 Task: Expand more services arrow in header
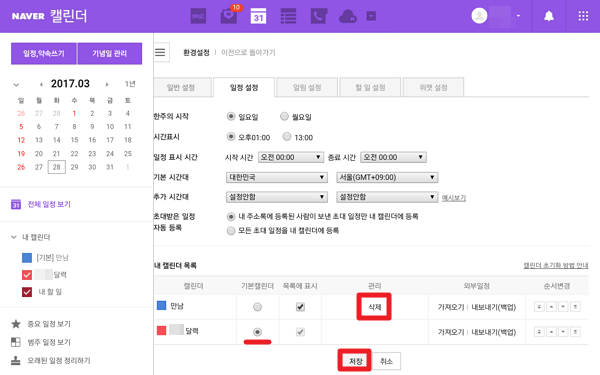click(371, 16)
